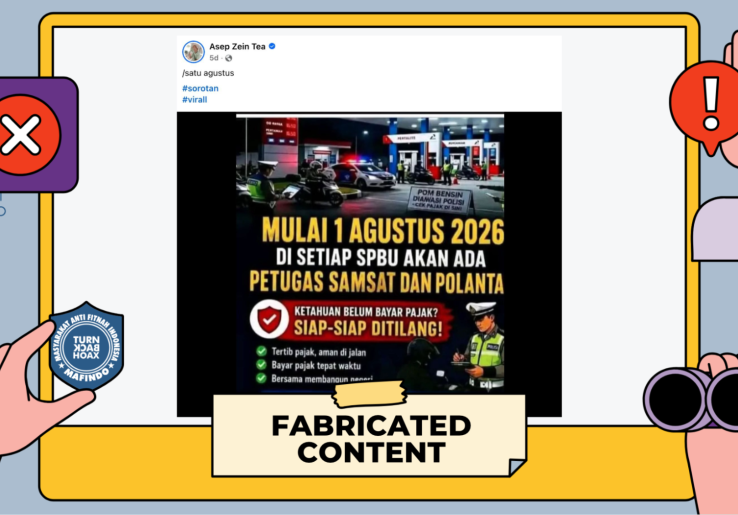Click the blue verified badge
738x515 pixels.
point(272,46)
